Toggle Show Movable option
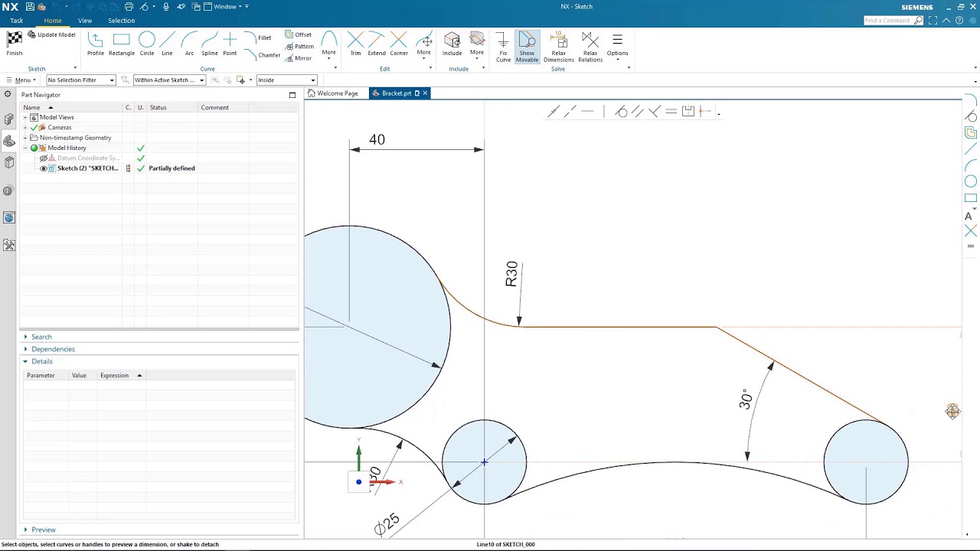 coord(527,47)
